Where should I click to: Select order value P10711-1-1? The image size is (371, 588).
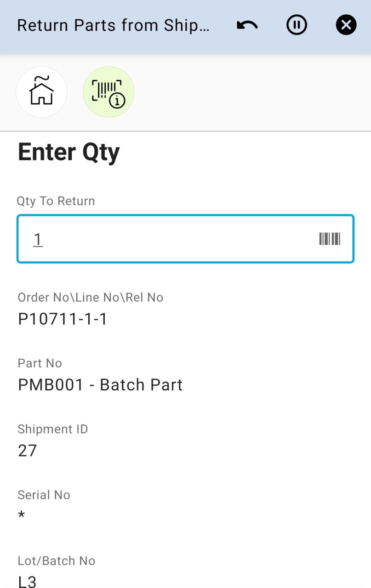pos(63,319)
